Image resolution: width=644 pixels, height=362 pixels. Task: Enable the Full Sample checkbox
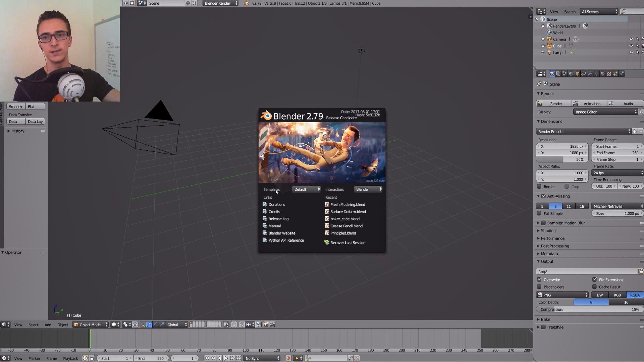coord(539,213)
